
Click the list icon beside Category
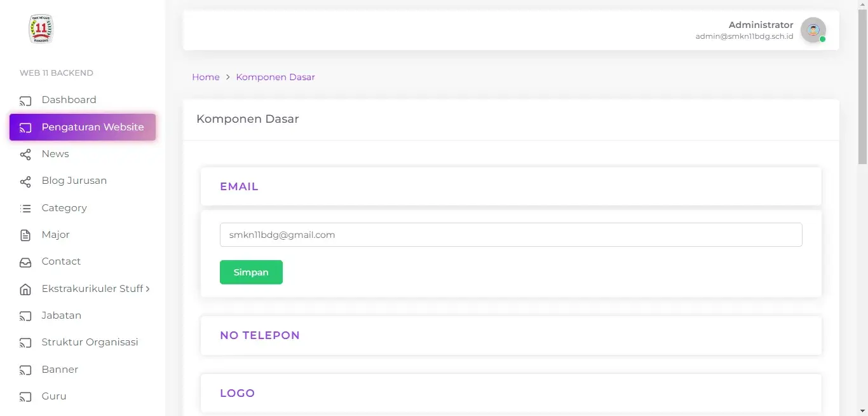(25, 208)
